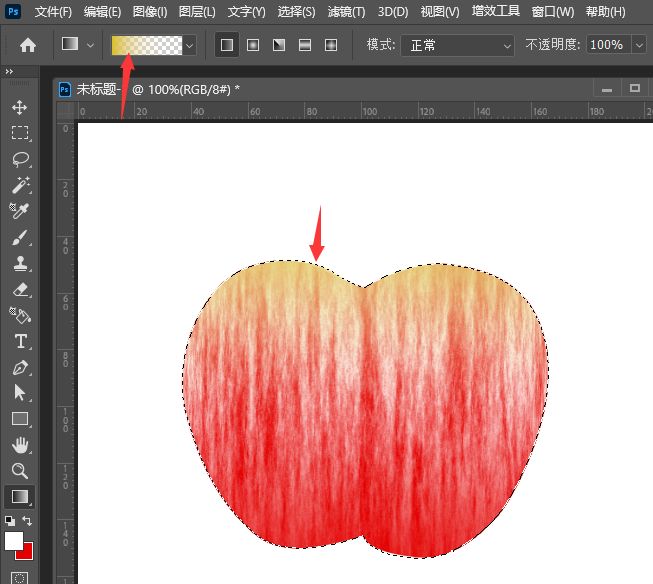Open the 窗口(W) menu
The width and height of the screenshot is (653, 584).
[x=553, y=12]
